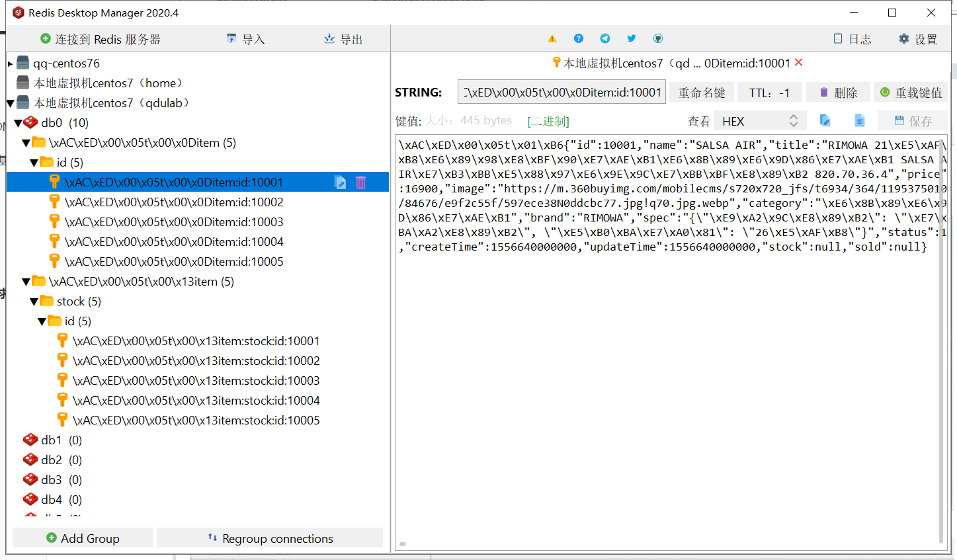This screenshot has width=957, height=560.
Task: Expand the qq-centos76 connection
Action: pyautogui.click(x=11, y=63)
